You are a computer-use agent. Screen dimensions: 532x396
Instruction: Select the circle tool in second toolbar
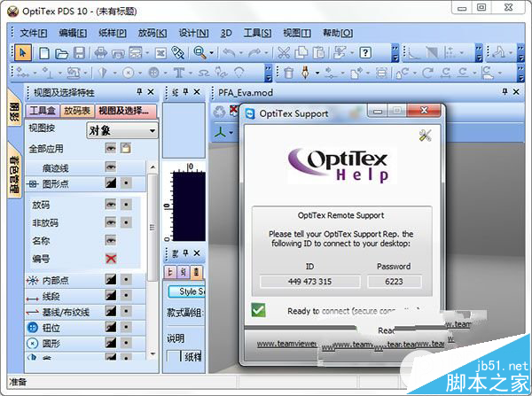128,73
